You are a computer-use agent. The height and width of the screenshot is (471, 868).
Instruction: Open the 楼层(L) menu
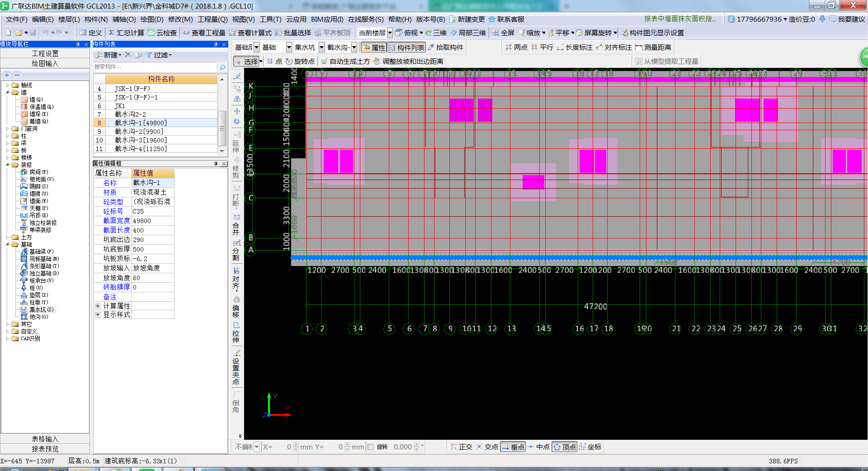[69, 19]
